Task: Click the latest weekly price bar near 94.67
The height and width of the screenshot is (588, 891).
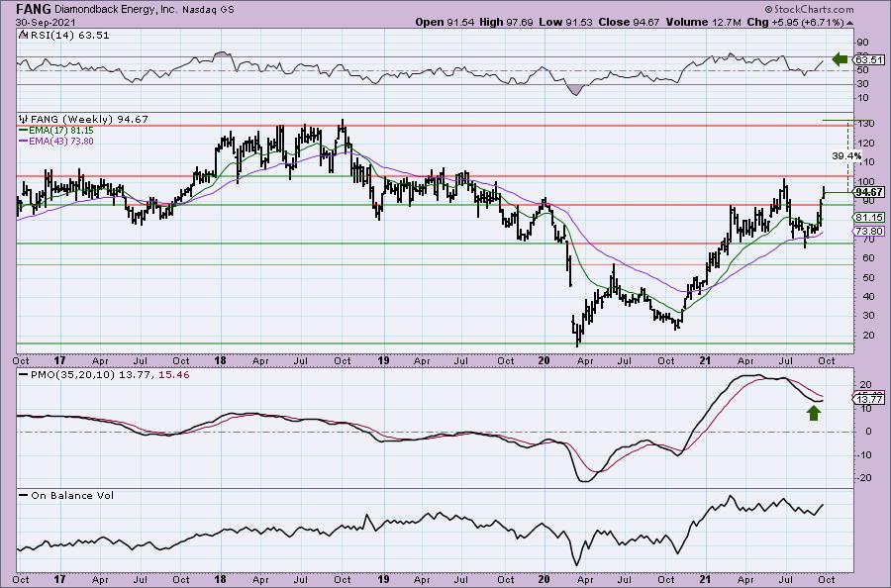Action: coord(824,192)
